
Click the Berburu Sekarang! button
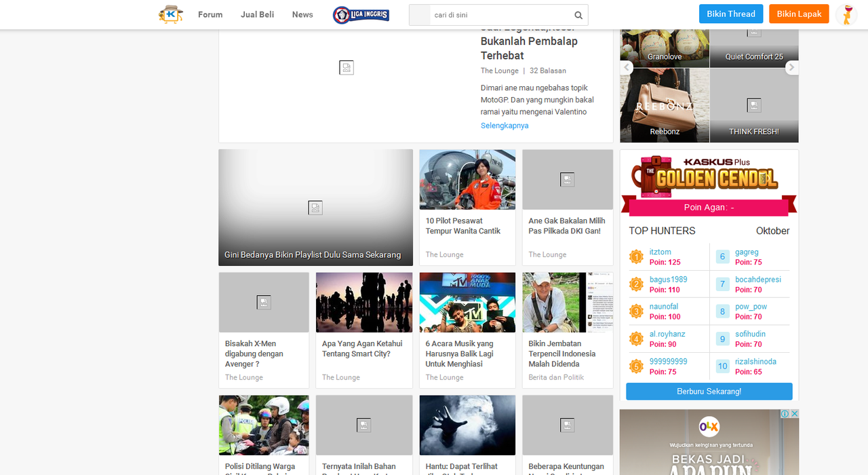pos(709,392)
